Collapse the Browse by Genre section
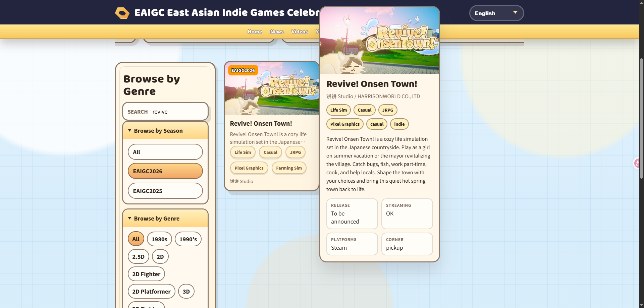The height and width of the screenshot is (308, 644). 165,219
